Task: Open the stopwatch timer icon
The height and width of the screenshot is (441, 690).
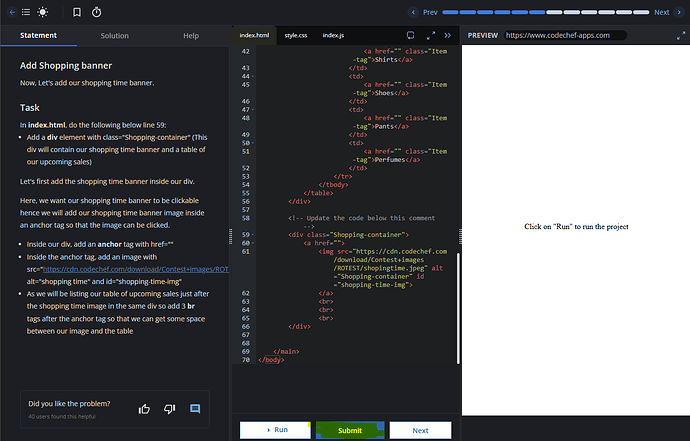Action: [x=96, y=12]
